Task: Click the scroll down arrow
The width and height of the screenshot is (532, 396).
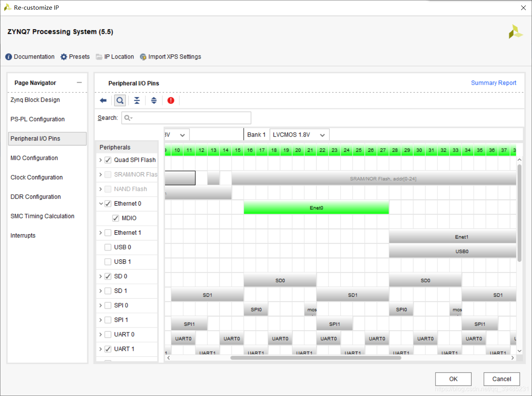Action: (x=520, y=351)
